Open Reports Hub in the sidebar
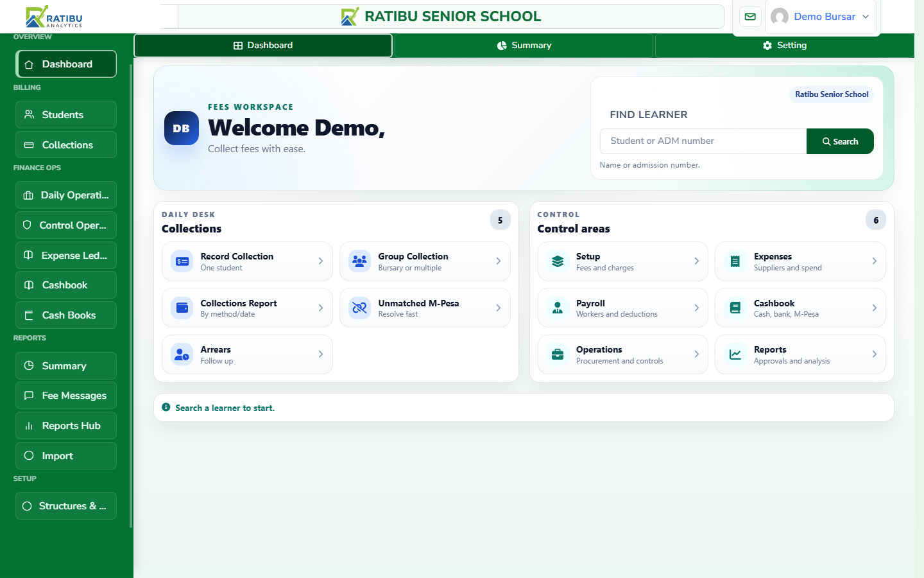The width and height of the screenshot is (924, 578). click(66, 426)
